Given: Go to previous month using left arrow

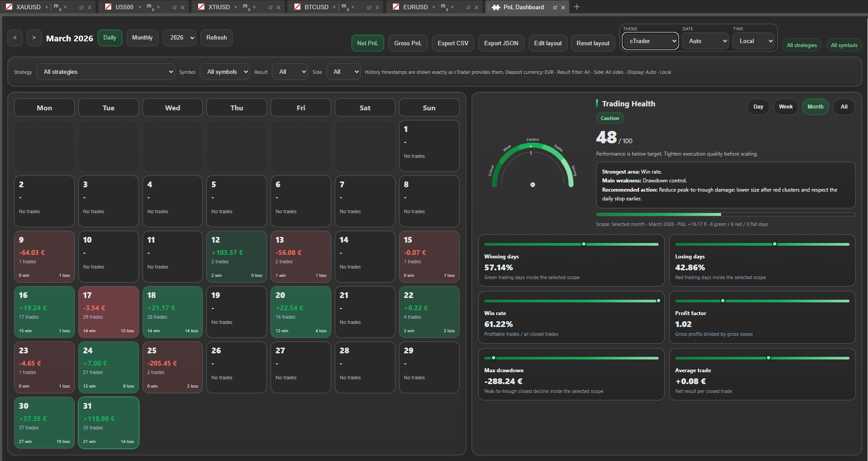Looking at the screenshot, I should click(x=15, y=38).
